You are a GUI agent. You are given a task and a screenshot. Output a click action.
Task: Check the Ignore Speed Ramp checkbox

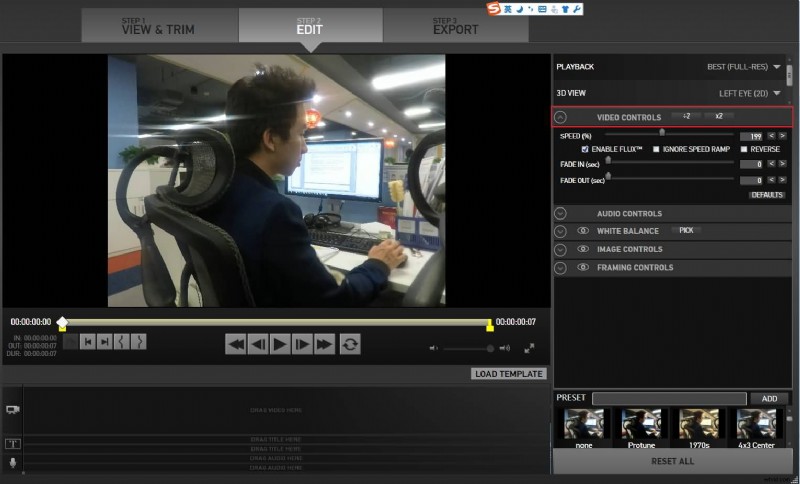pyautogui.click(x=656, y=149)
